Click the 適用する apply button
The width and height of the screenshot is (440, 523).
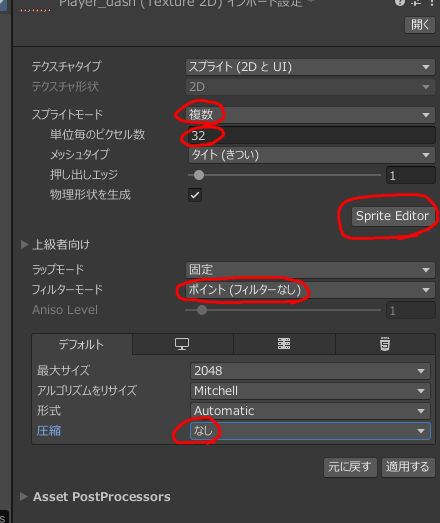[408, 467]
